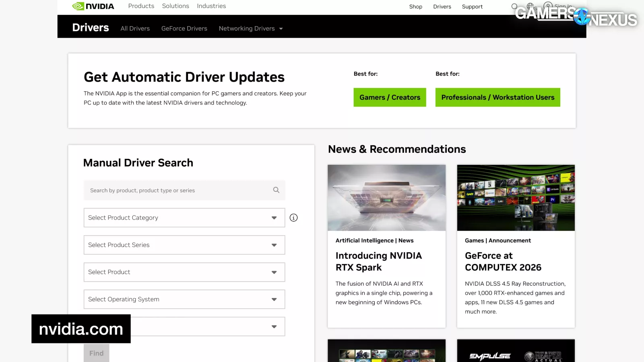The height and width of the screenshot is (362, 644).
Task: Expand the Select Product Series dropdown
Action: [184, 245]
